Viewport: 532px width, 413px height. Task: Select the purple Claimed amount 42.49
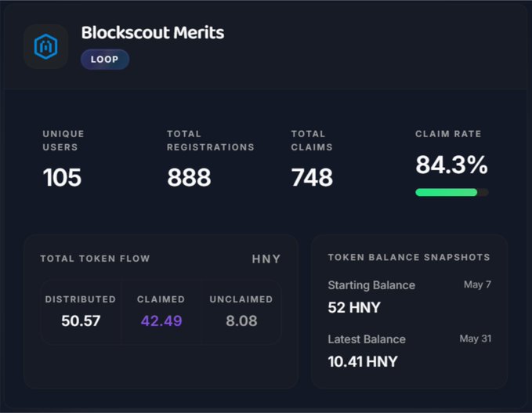[x=161, y=321]
